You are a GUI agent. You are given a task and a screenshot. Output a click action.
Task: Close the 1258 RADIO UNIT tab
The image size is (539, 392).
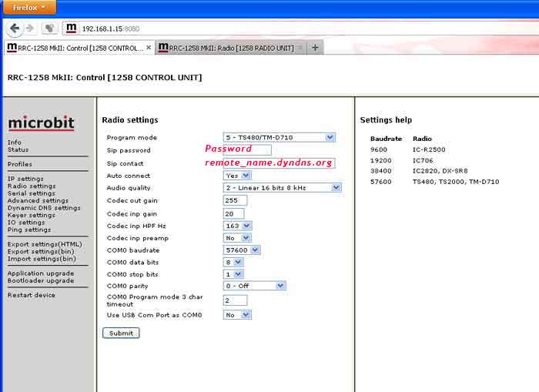pyautogui.click(x=300, y=48)
